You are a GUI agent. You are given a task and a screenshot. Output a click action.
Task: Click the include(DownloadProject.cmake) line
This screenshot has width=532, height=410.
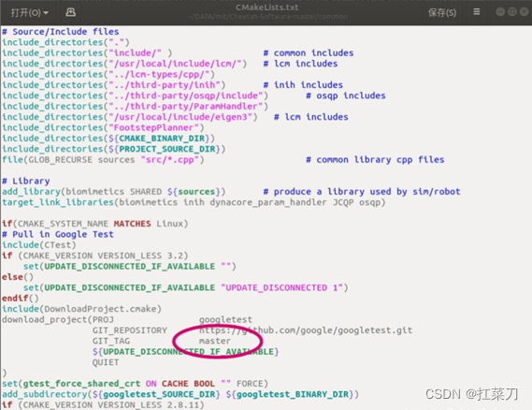81,309
